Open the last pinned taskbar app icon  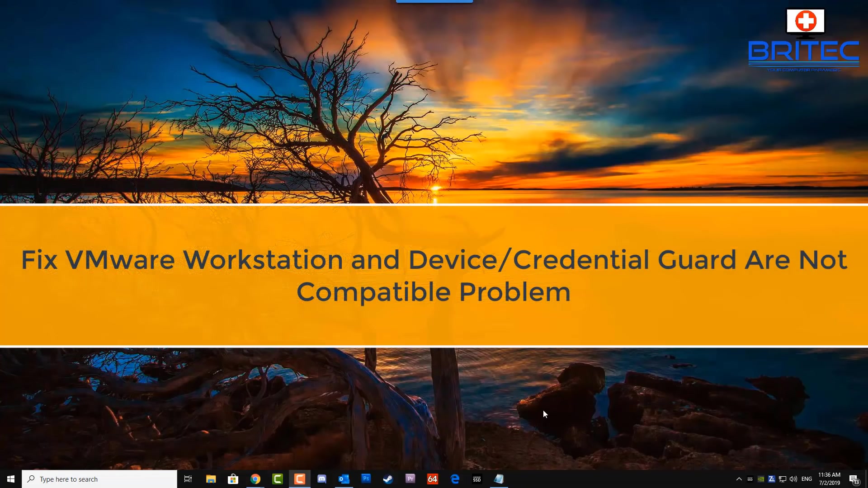[x=499, y=479]
